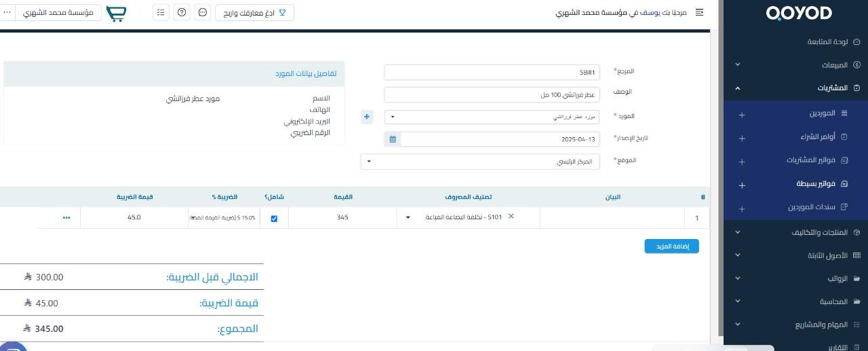The height and width of the screenshot is (351, 868).
Task: Toggle the tax inclusive checkbox
Action: (x=274, y=219)
